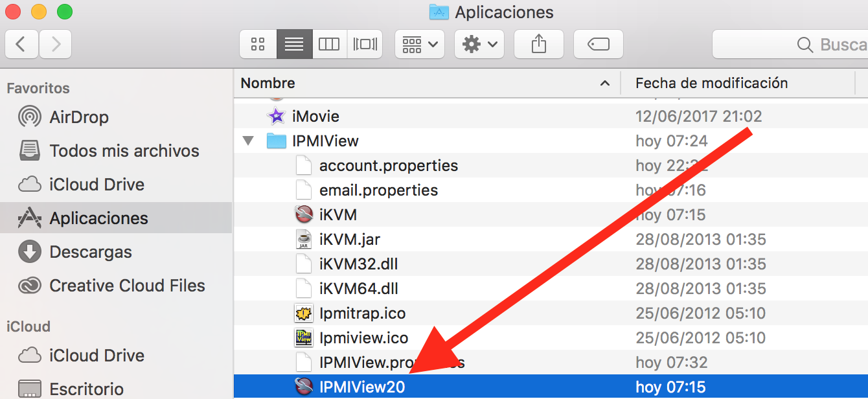The image size is (868, 399).
Task: Click the 28/08/2013 date of iKVM.jar
Action: (x=701, y=240)
